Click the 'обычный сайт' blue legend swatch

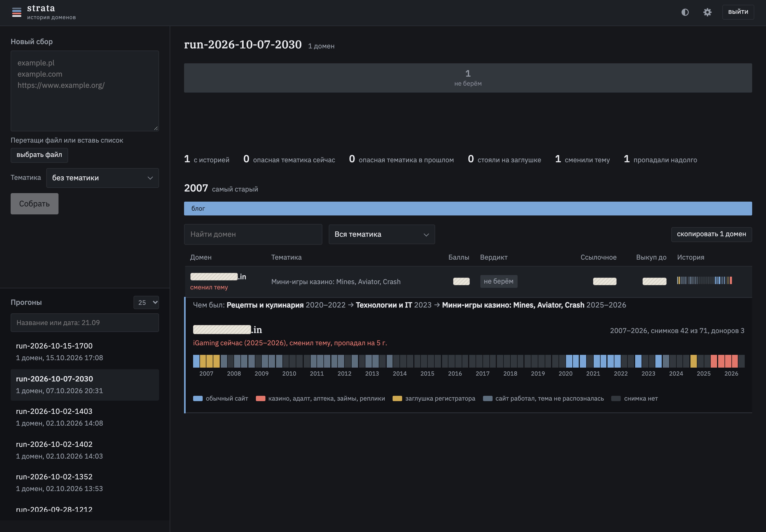[x=198, y=399]
